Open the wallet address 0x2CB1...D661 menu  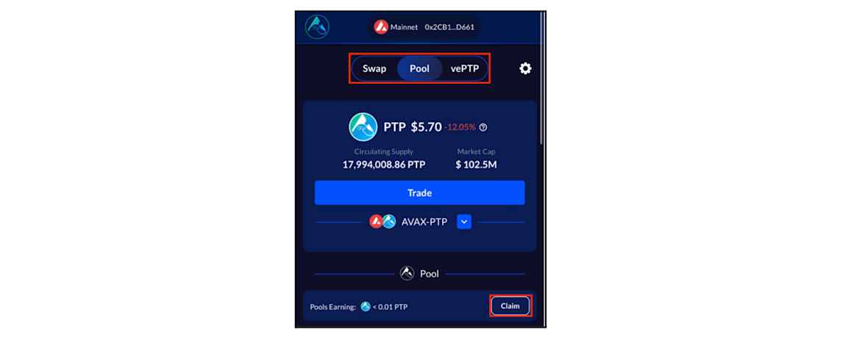(449, 27)
